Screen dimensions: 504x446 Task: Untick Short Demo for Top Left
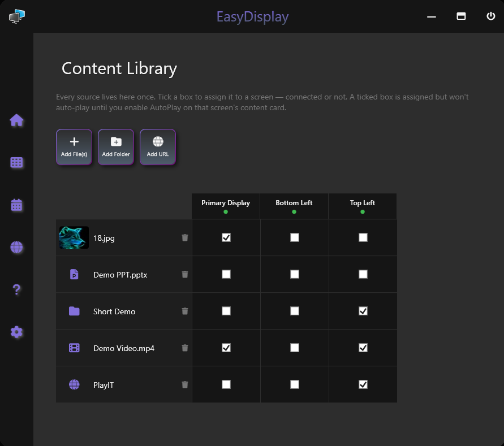[363, 311]
